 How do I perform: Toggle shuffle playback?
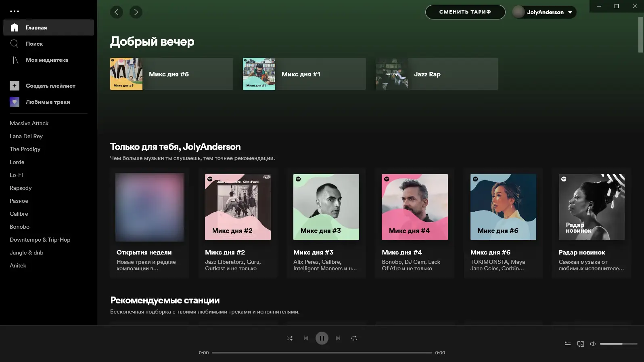(290, 338)
